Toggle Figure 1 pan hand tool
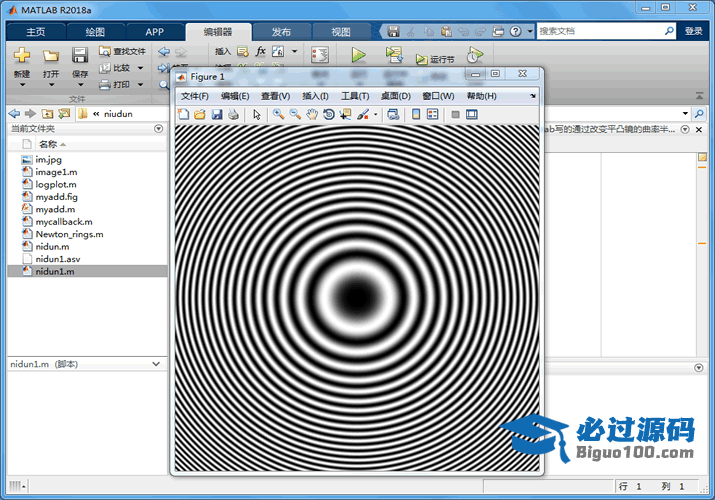Viewport: 715px width, 500px height. coord(312,114)
